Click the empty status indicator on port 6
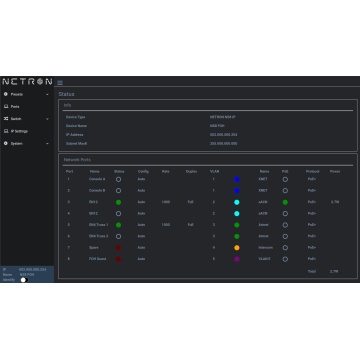This screenshot has width=360, height=360. click(118, 236)
